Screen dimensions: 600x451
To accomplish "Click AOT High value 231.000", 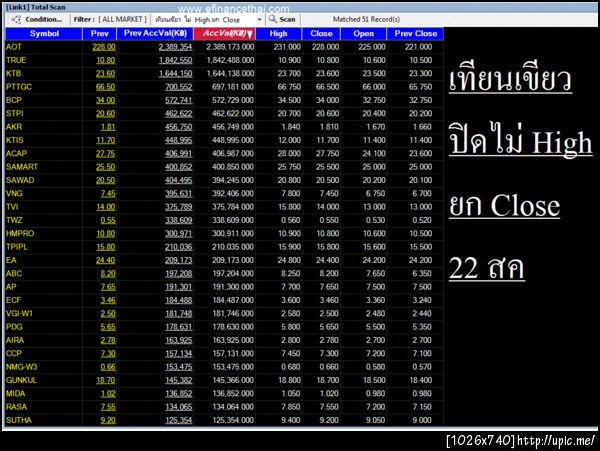I will click(287, 47).
